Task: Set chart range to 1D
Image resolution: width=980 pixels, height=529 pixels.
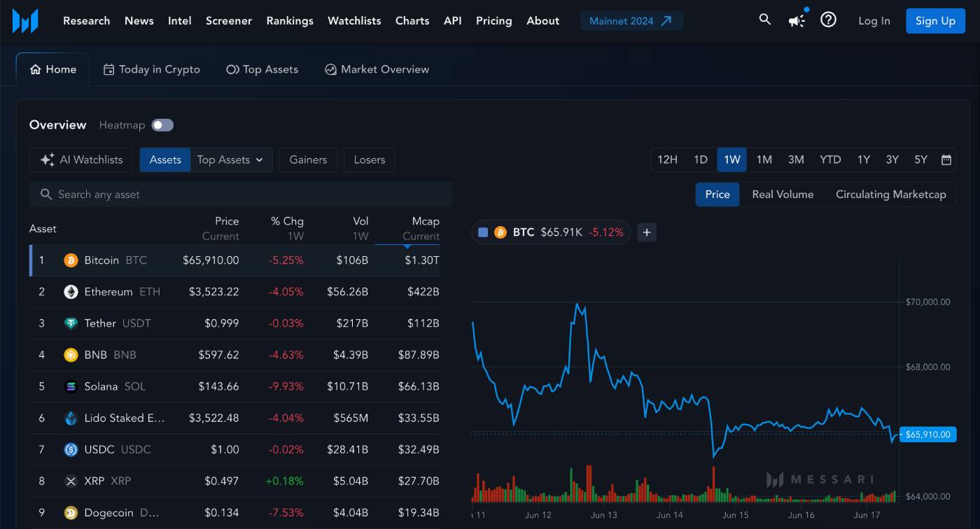Action: [x=701, y=160]
